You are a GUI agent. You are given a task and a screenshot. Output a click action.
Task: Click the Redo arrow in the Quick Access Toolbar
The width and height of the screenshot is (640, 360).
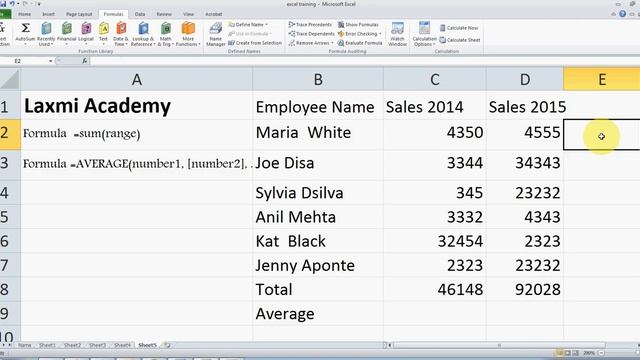26,4
